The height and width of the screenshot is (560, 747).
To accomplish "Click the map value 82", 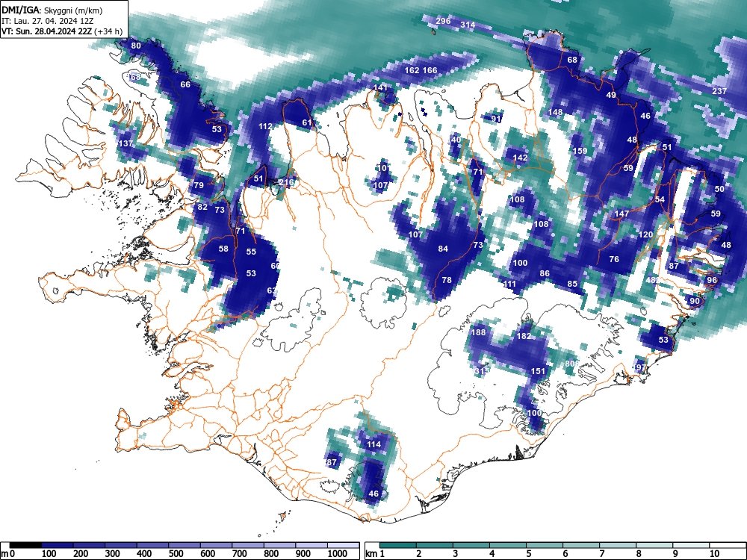I will (x=202, y=207).
